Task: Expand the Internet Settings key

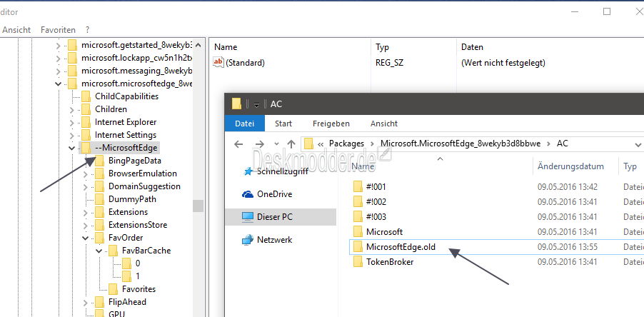Action: [72, 135]
